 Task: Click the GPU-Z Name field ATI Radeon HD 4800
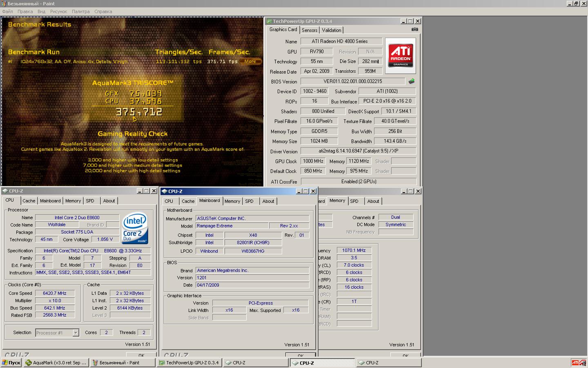[341, 41]
